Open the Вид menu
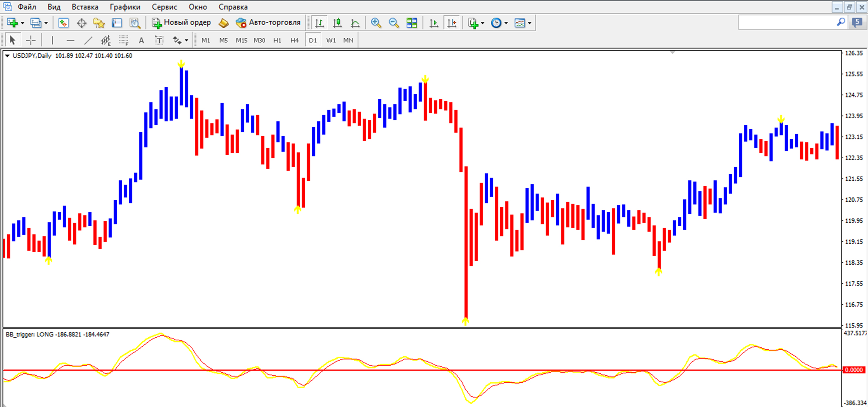The height and width of the screenshot is (407, 868). (54, 7)
